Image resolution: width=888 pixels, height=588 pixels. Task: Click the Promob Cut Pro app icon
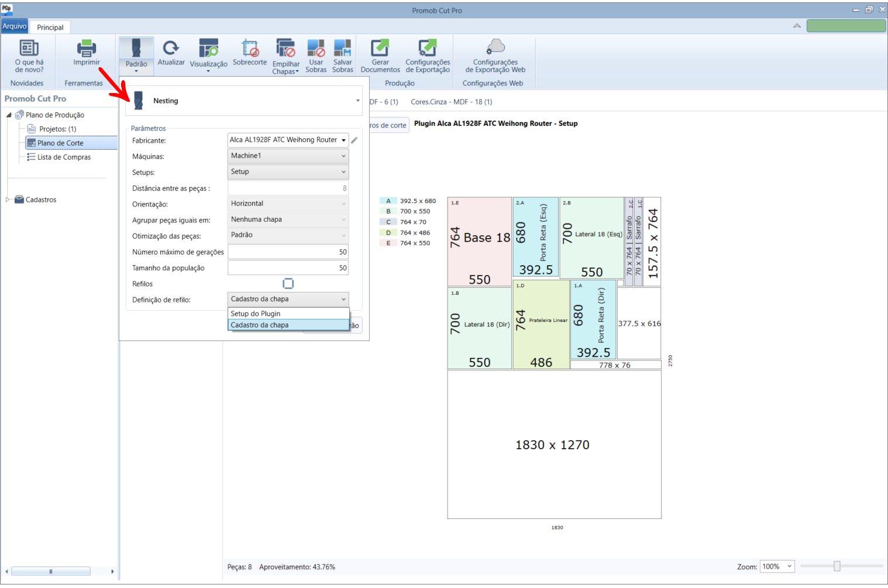6,9
